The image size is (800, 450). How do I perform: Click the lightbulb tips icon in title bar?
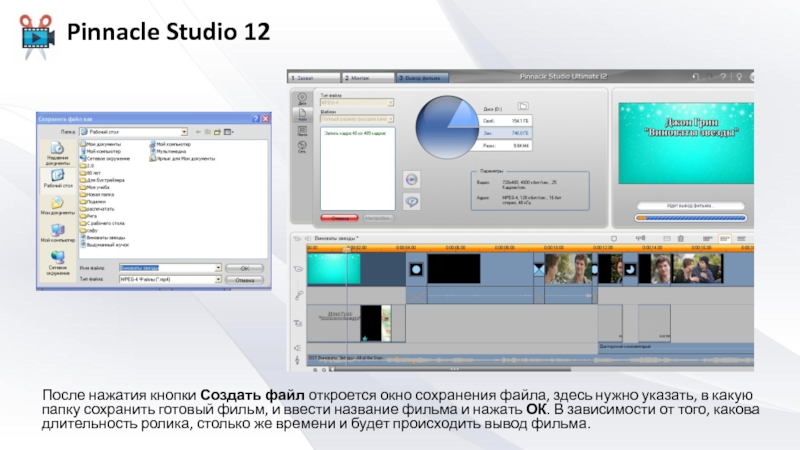[x=739, y=77]
